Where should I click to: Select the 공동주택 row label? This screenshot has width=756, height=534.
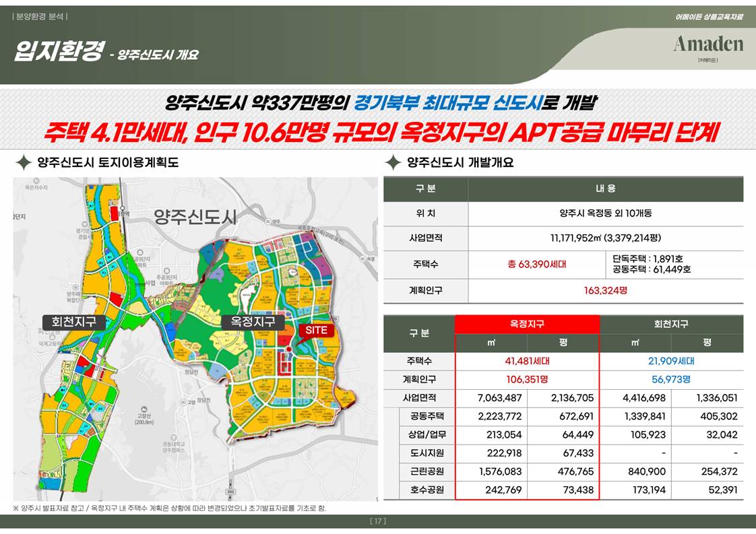point(427,416)
